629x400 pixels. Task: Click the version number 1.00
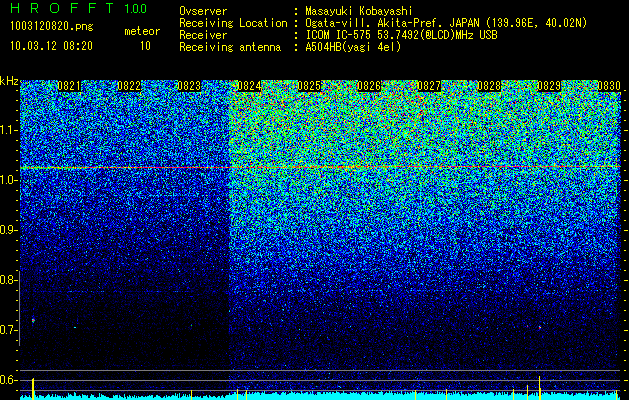coord(135,8)
